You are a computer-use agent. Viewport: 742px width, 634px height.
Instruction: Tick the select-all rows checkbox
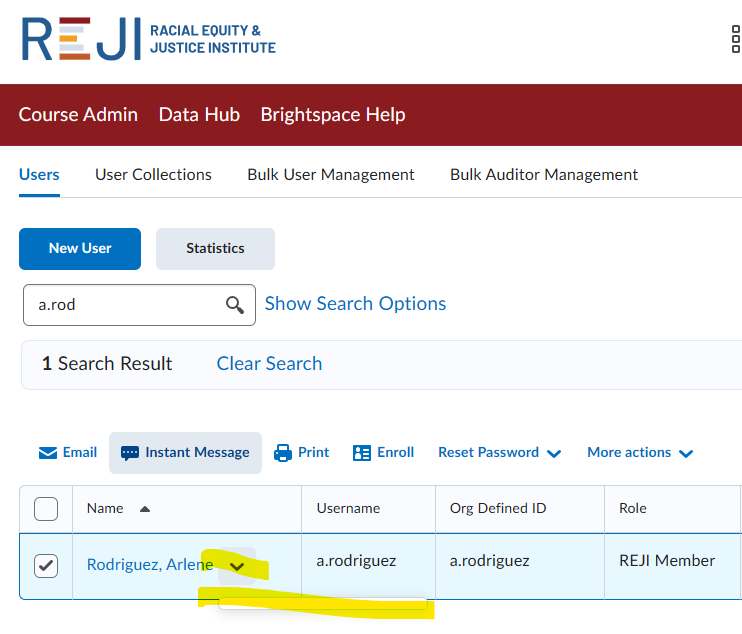coord(46,509)
